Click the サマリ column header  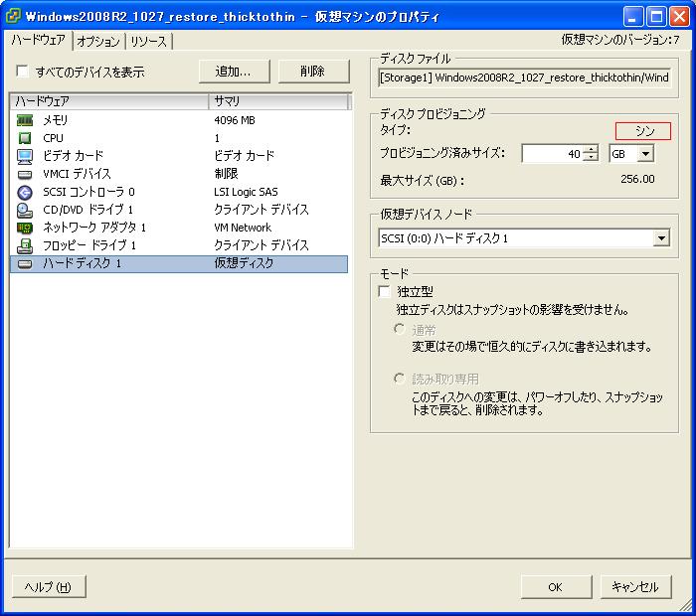[x=278, y=101]
